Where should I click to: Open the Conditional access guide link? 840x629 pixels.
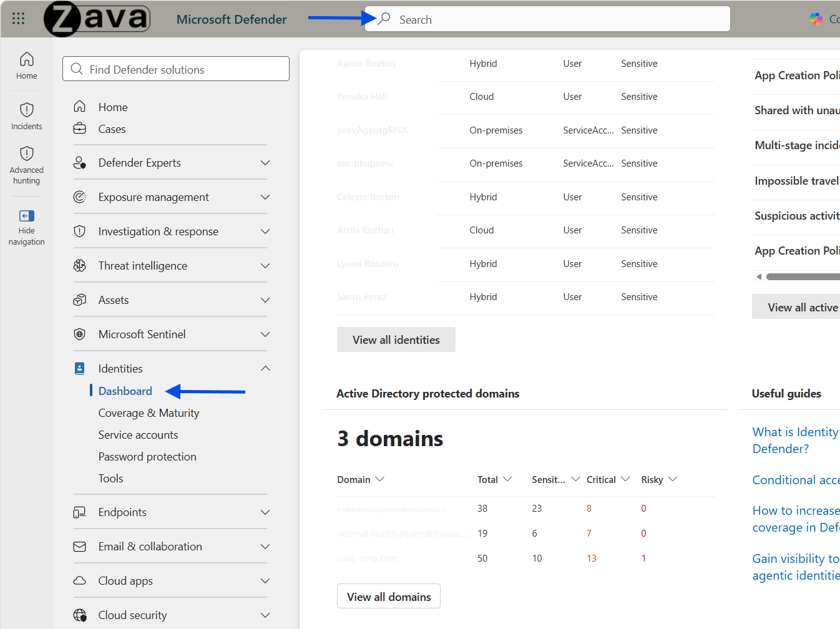pyautogui.click(x=796, y=480)
